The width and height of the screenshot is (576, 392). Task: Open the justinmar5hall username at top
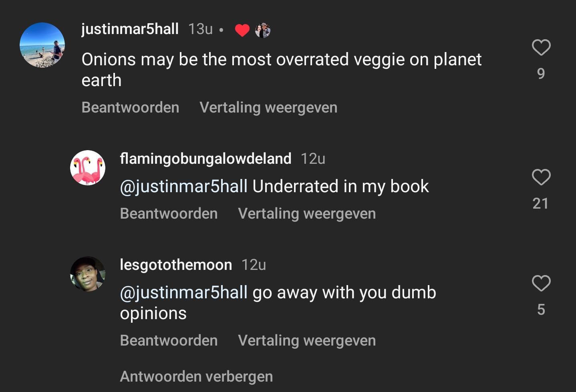click(x=130, y=29)
